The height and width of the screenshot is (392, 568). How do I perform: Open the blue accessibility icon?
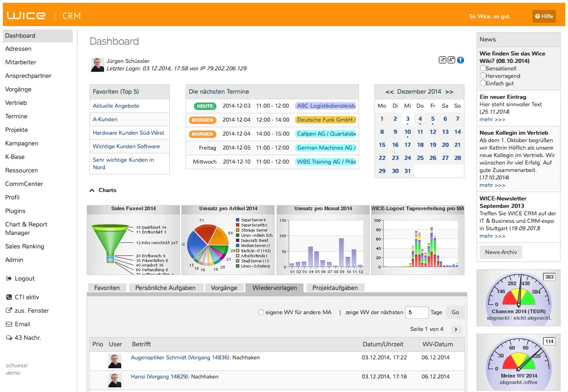click(x=460, y=60)
